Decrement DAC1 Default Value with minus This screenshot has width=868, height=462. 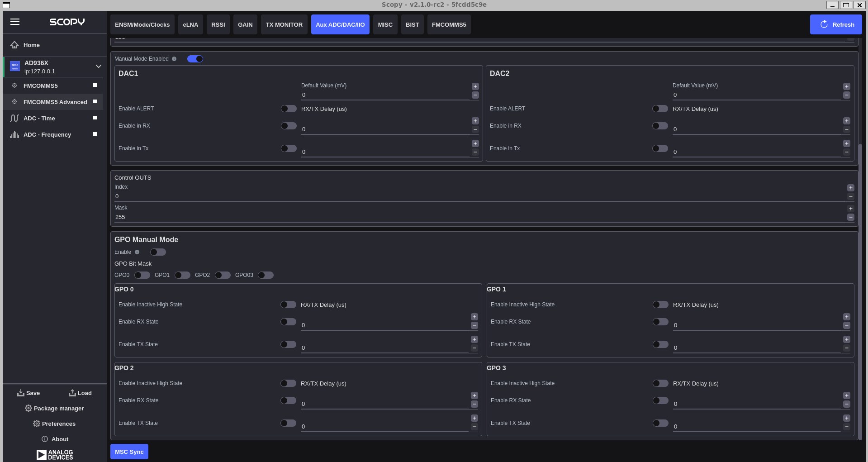click(x=475, y=95)
